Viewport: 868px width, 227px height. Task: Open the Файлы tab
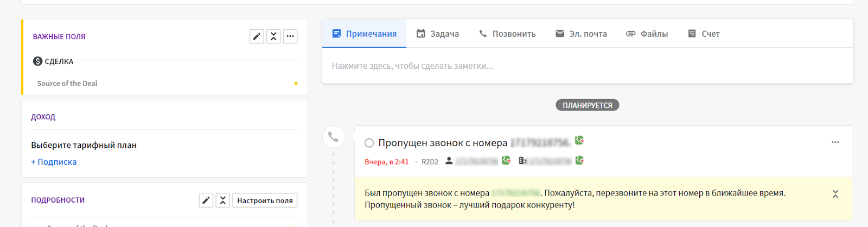(647, 34)
